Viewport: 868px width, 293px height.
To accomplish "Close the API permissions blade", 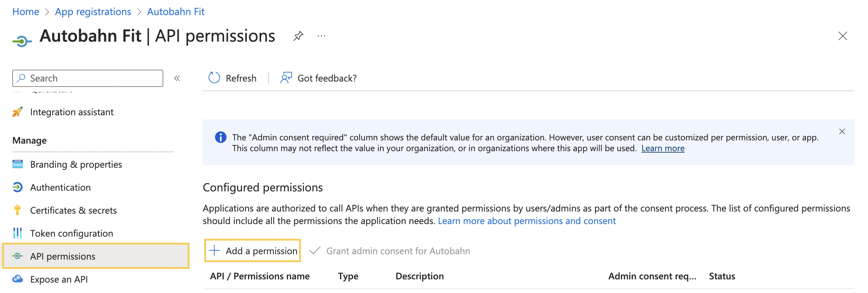I will coord(842,36).
